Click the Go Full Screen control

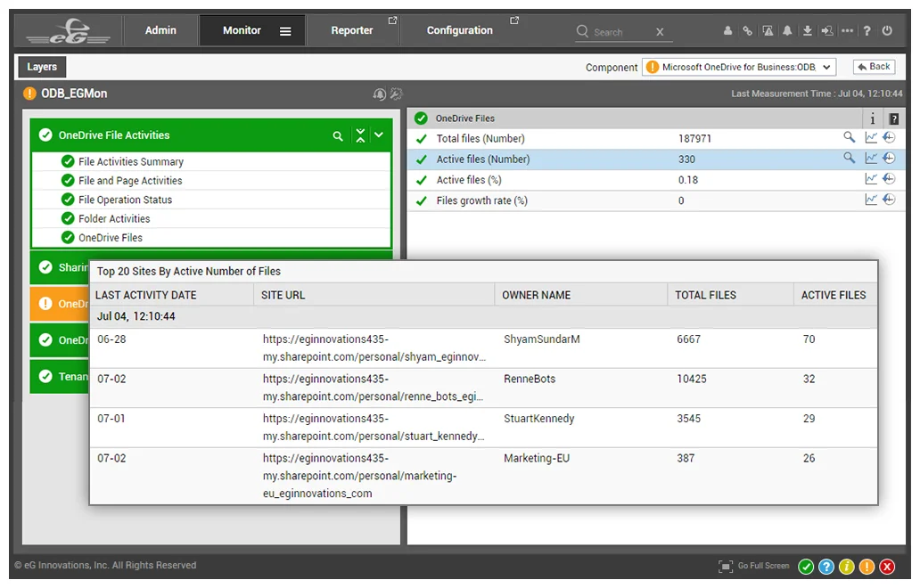tap(754, 566)
